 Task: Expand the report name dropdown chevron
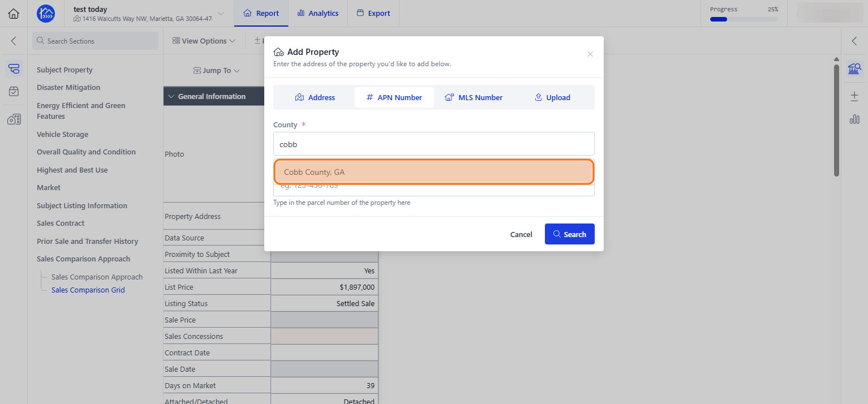coord(221,14)
